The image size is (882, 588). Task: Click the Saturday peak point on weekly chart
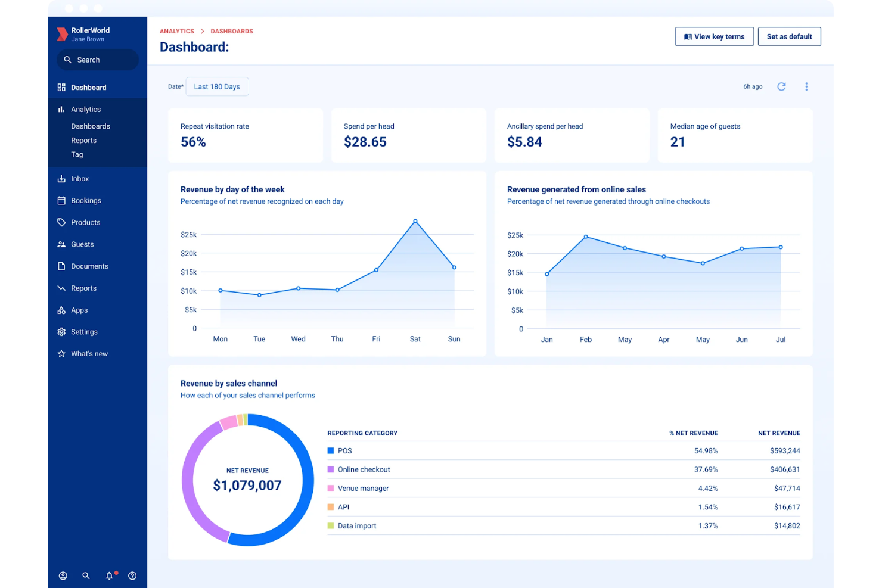(415, 222)
